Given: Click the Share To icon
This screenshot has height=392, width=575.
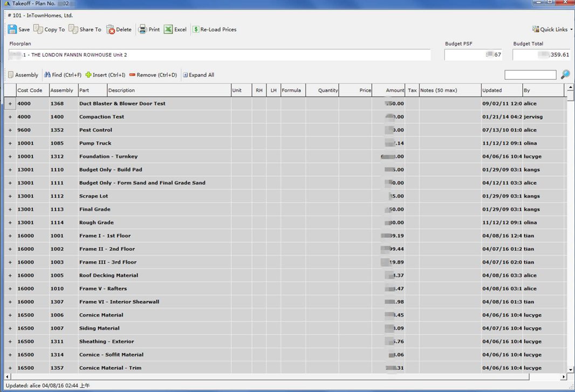Looking at the screenshot, I should click(x=73, y=30).
